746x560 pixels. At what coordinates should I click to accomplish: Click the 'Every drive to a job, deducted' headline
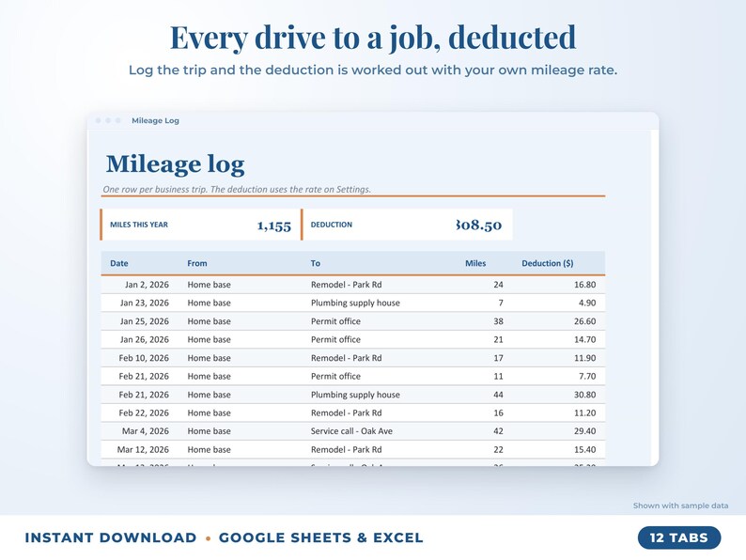tap(373, 37)
